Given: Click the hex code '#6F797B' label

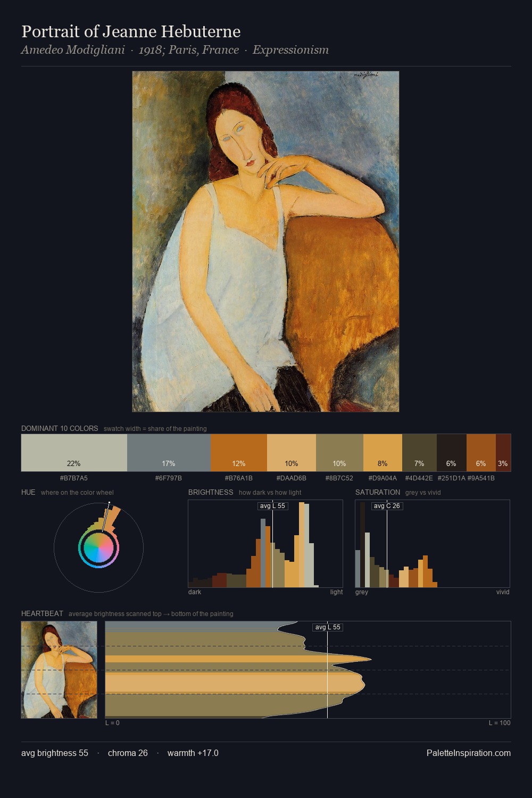Looking at the screenshot, I should pyautogui.click(x=169, y=478).
